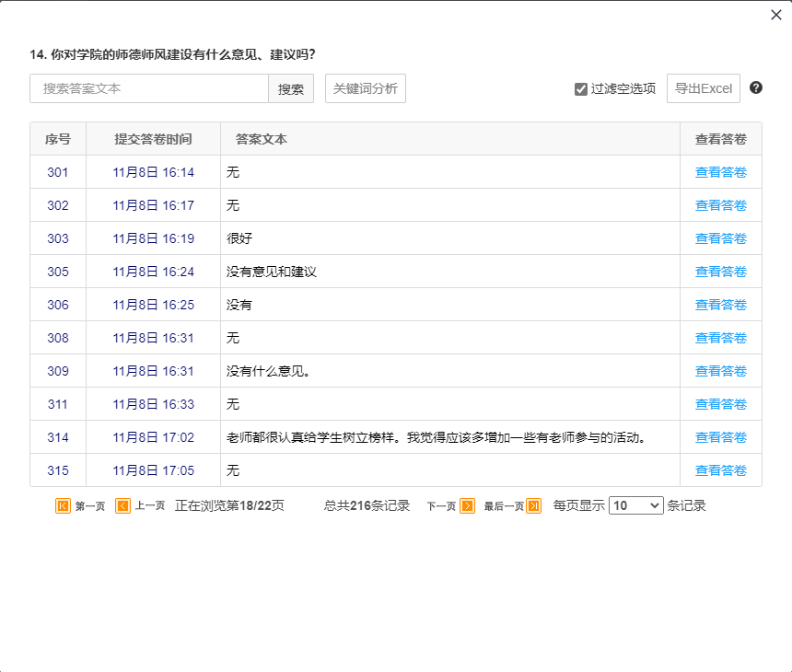Click the 导出Excel button

coord(704,88)
